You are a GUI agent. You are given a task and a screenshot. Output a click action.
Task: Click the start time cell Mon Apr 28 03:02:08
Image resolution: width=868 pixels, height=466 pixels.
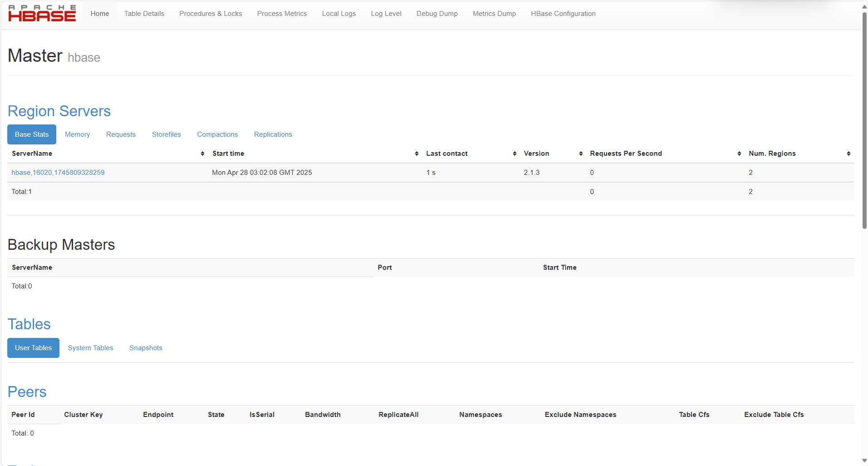tap(262, 173)
